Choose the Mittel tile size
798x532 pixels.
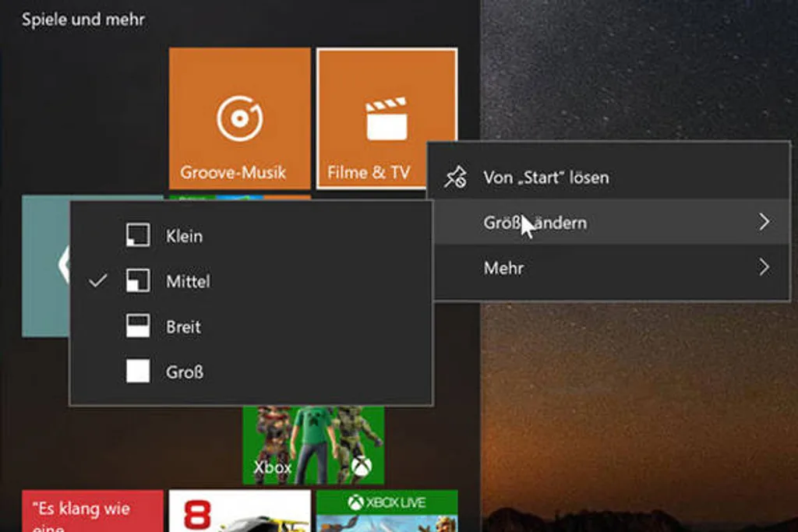(251, 280)
